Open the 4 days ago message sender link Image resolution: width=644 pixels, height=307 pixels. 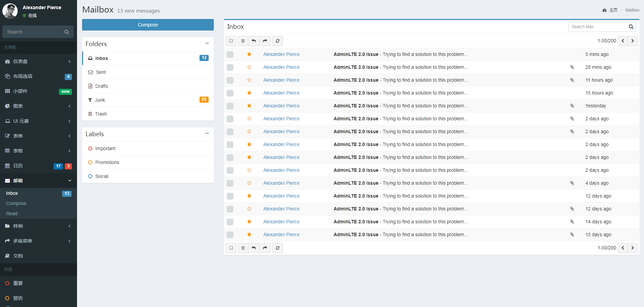(x=281, y=183)
